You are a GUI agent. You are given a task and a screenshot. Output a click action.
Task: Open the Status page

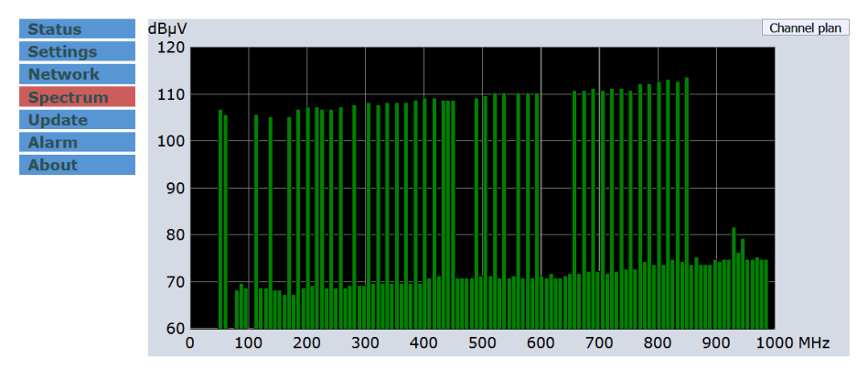(77, 28)
